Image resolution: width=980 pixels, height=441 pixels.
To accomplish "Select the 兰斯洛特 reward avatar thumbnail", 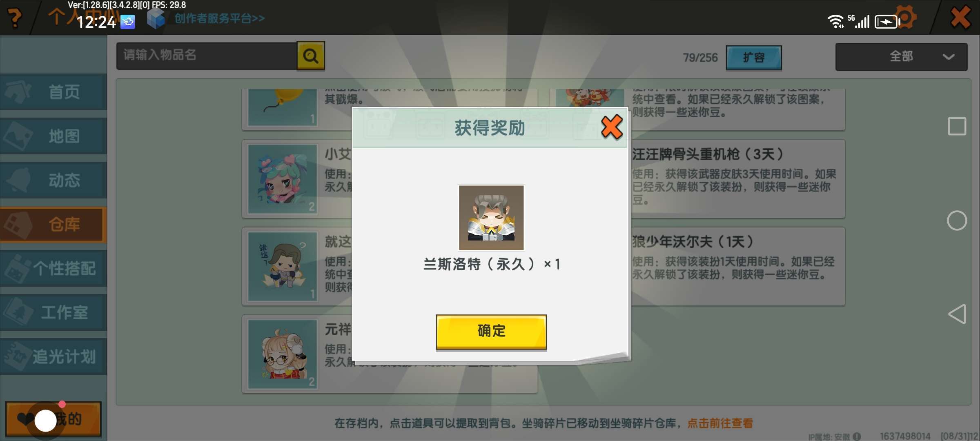I will coord(491,218).
